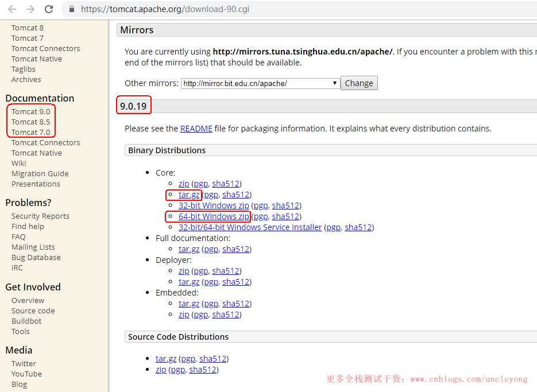Download Deployer tar.gz
This screenshot has height=392, width=537.
[189, 282]
